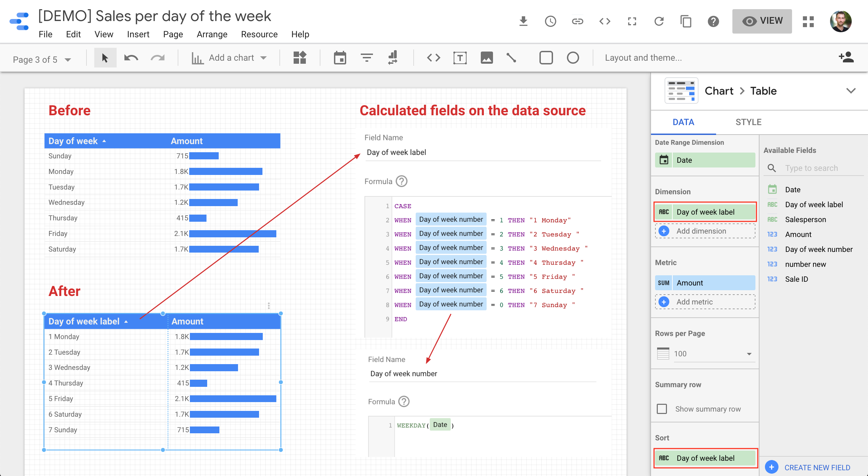
Task: Expand the Chart Table type chevron
Action: coord(851,91)
